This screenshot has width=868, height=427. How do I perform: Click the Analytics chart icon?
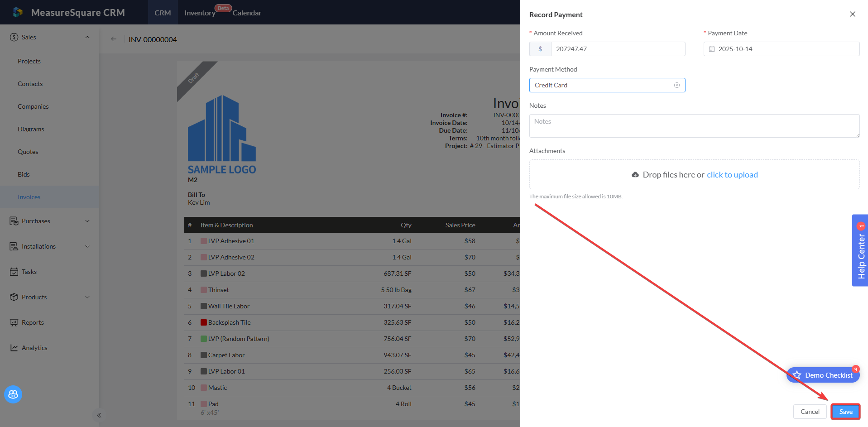(14, 348)
